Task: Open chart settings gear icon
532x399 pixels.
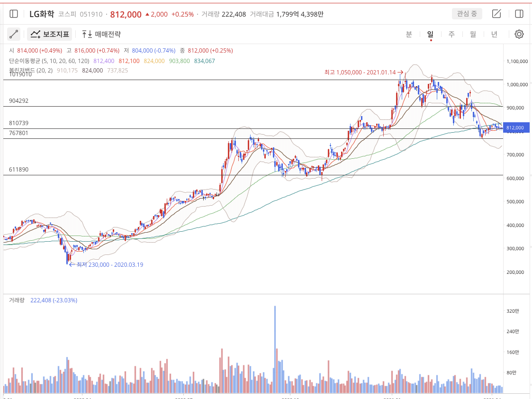Action: click(519, 34)
